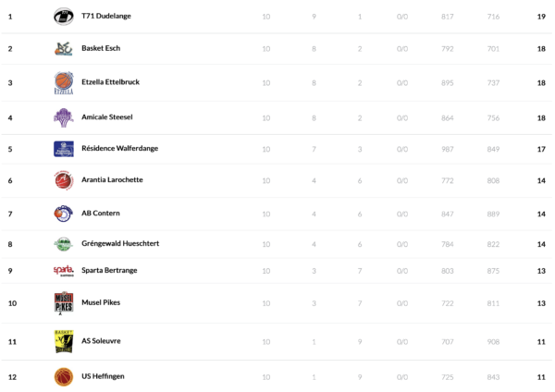Select the Gréngewald Hueschtert green logo
Screen dimensions: 555x392
pyautogui.click(x=63, y=244)
